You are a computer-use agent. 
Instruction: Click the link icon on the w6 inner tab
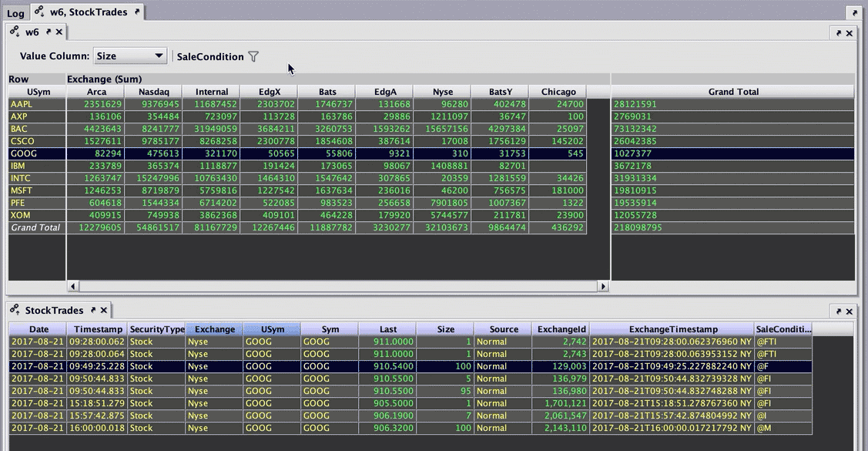pos(15,32)
